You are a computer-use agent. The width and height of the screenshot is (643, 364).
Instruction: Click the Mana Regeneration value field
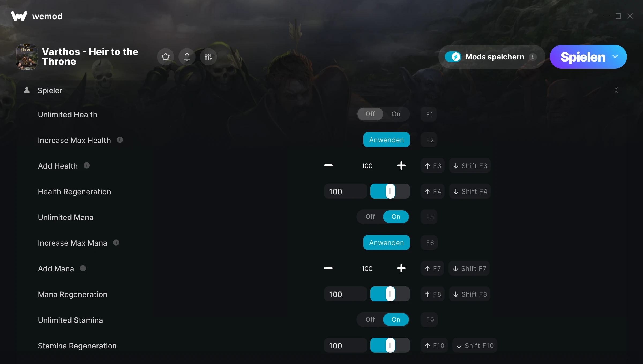(x=345, y=294)
